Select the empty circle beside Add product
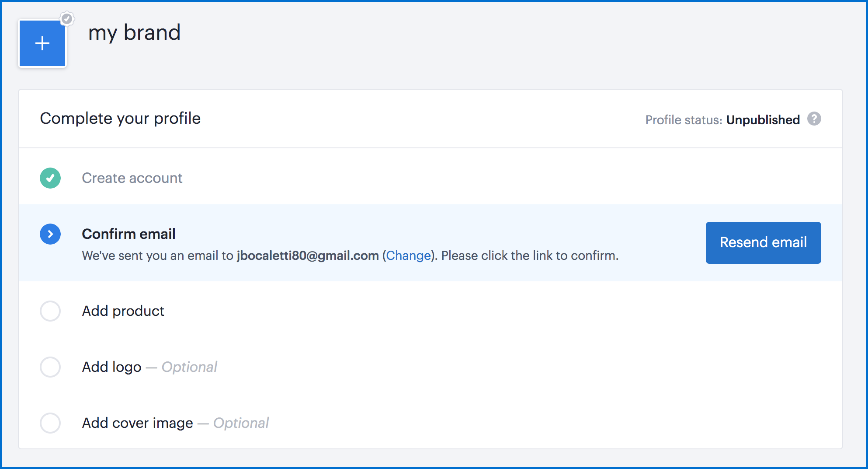This screenshot has height=469, width=868. pyautogui.click(x=50, y=311)
